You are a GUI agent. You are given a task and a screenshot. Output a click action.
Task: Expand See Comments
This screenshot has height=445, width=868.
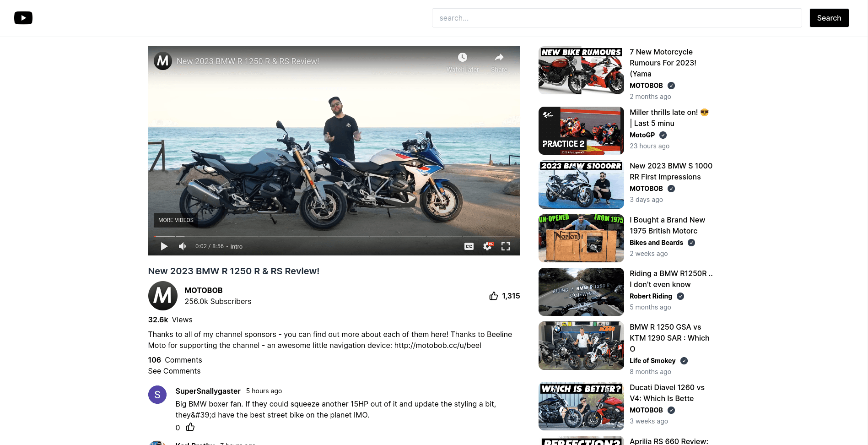tap(174, 371)
